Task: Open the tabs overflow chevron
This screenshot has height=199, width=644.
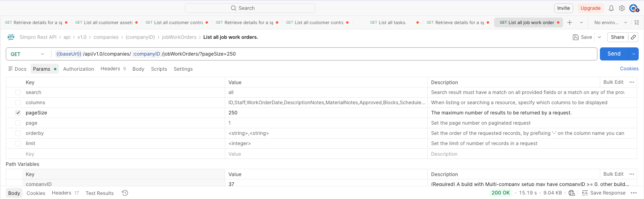Action: tap(581, 22)
